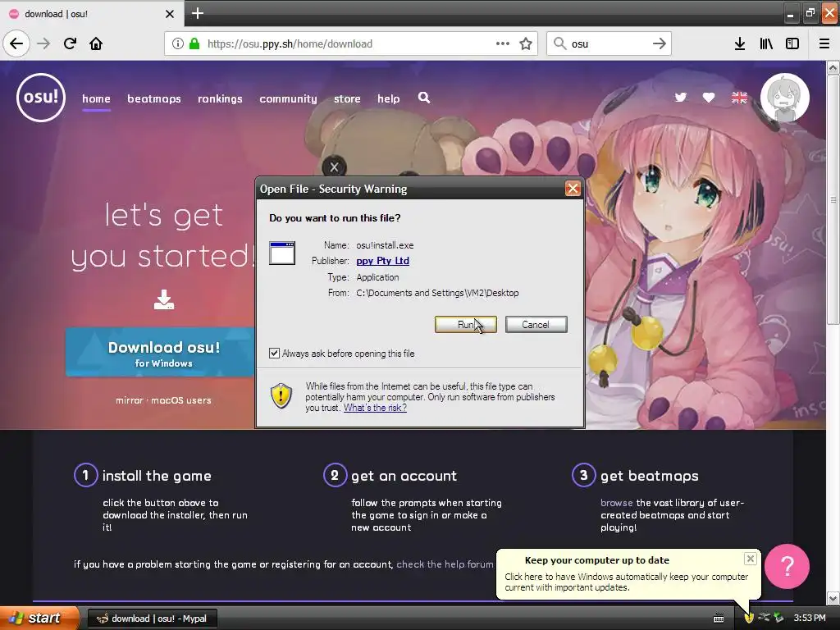Viewport: 840px width, 630px height.
Task: Click the green padlock security icon
Action: point(194,44)
